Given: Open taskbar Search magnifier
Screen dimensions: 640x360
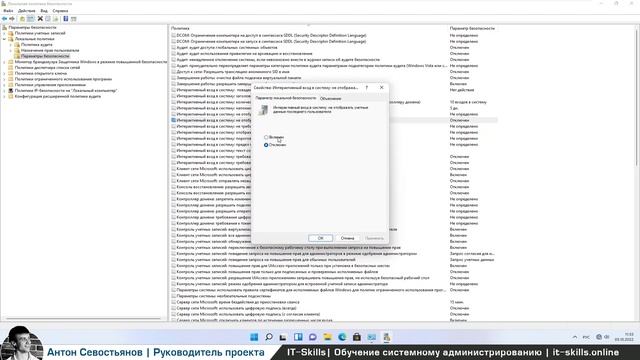Looking at the screenshot, I should [x=269, y=337].
